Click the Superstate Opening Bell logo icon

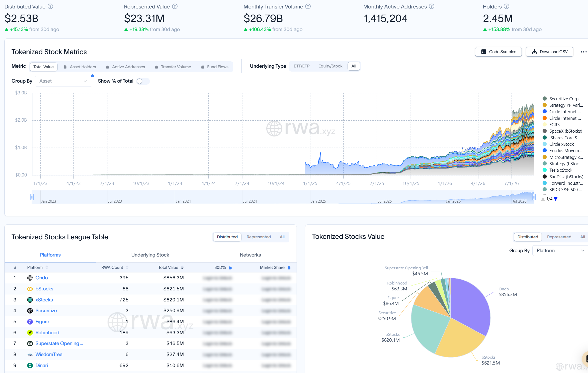[30, 343]
